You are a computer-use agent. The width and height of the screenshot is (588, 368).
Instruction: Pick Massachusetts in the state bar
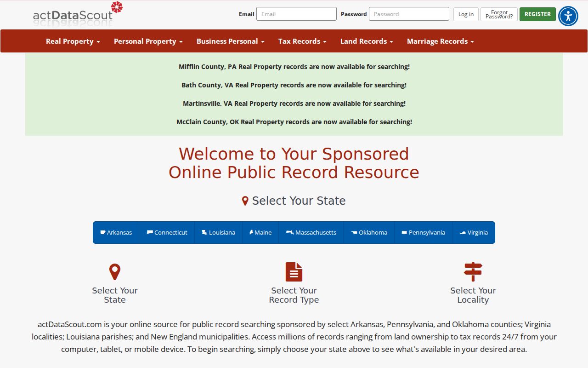click(x=311, y=232)
